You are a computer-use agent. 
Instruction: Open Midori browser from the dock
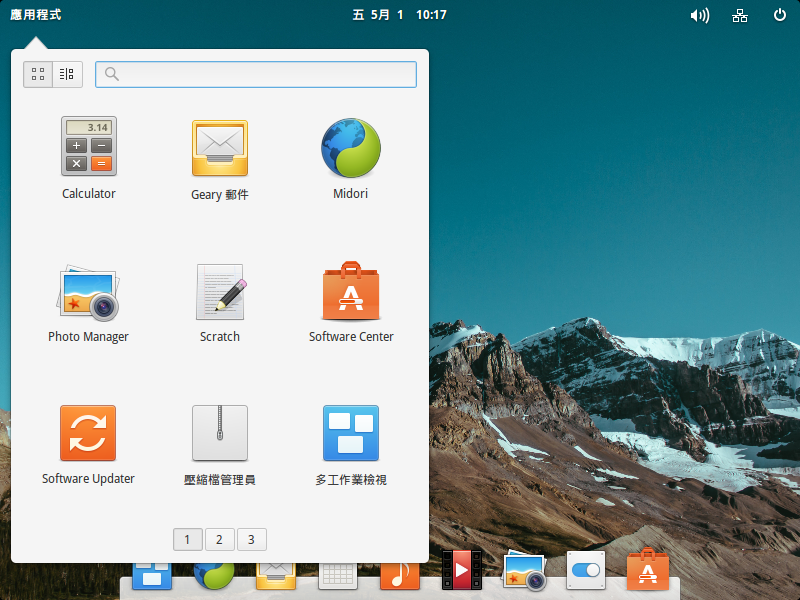click(214, 576)
